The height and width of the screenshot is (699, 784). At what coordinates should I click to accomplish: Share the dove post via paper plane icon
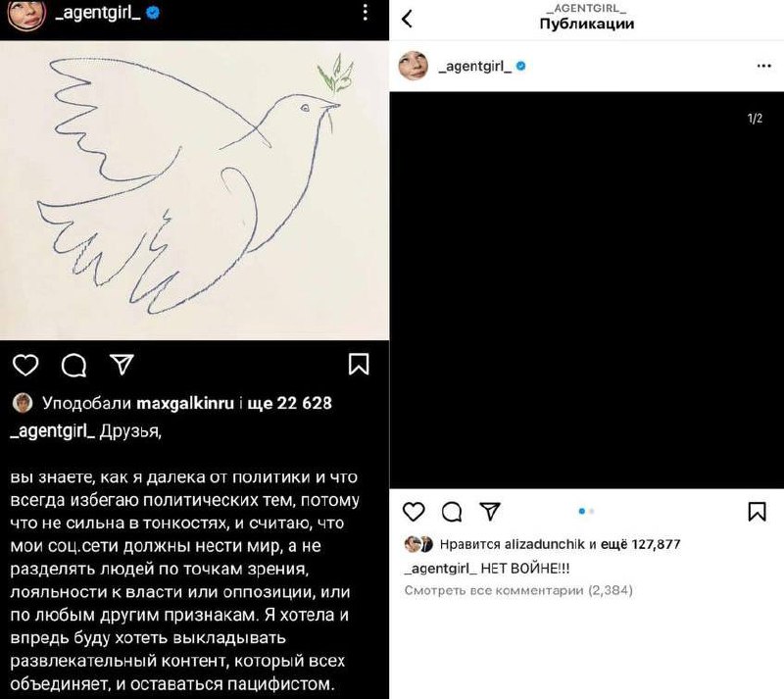122,365
